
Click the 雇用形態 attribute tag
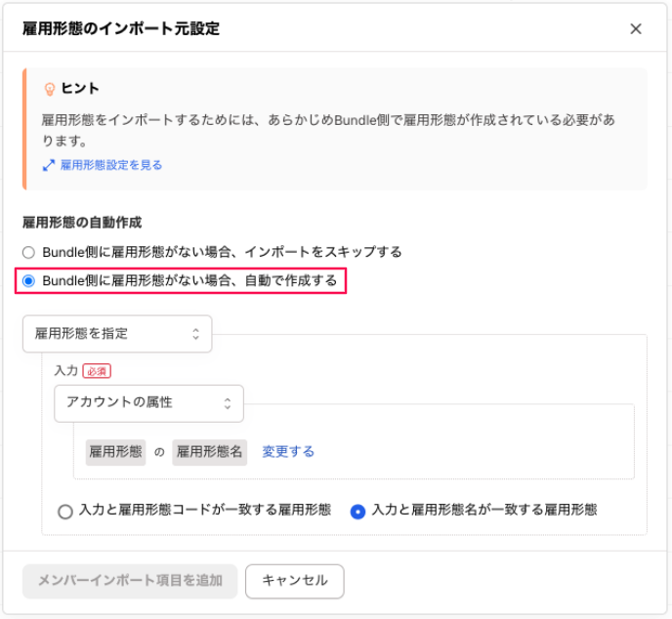[116, 452]
